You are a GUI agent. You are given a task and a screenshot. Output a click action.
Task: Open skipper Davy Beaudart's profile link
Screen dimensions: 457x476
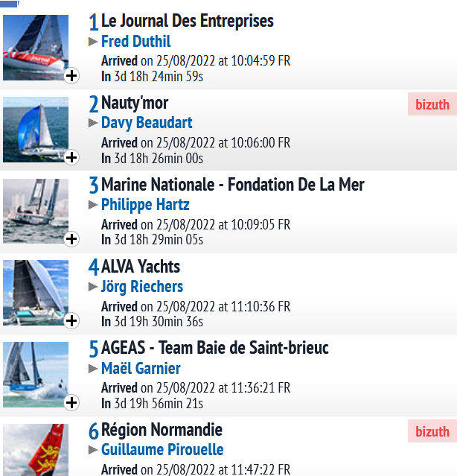pyautogui.click(x=147, y=123)
